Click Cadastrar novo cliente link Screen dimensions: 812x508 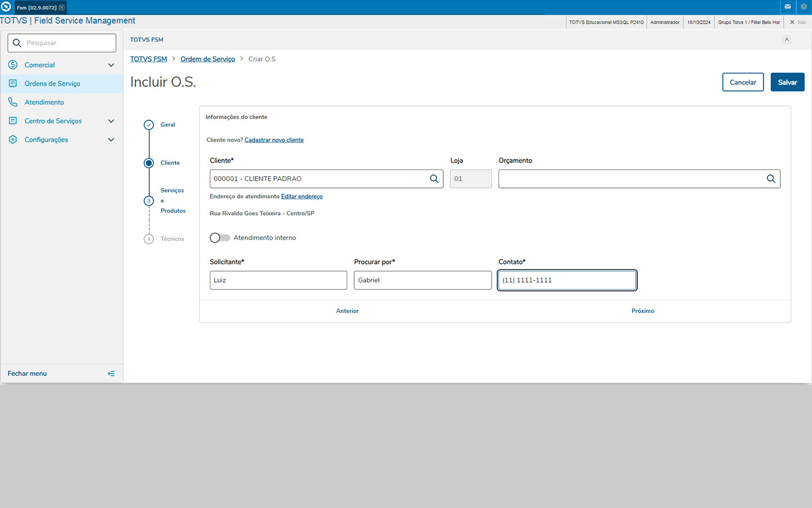[274, 140]
